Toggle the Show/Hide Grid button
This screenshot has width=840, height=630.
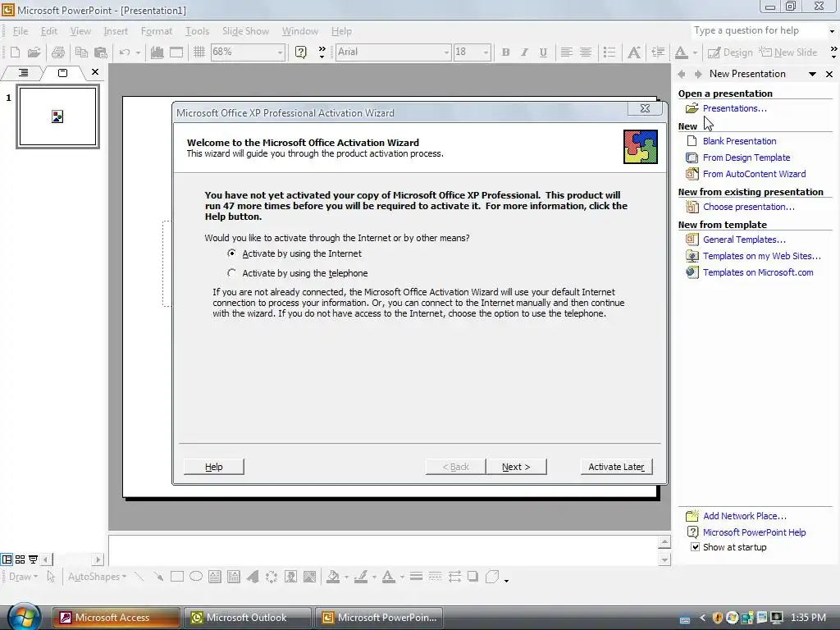point(199,52)
